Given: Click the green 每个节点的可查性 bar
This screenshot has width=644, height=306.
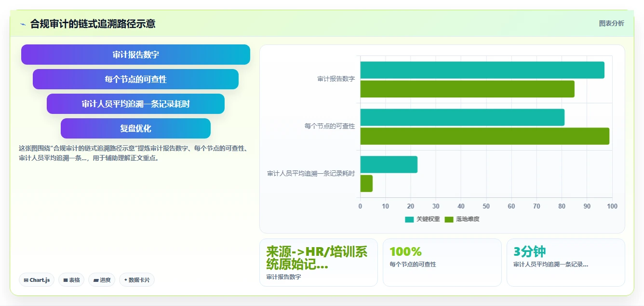Looking at the screenshot, I should [484, 136].
